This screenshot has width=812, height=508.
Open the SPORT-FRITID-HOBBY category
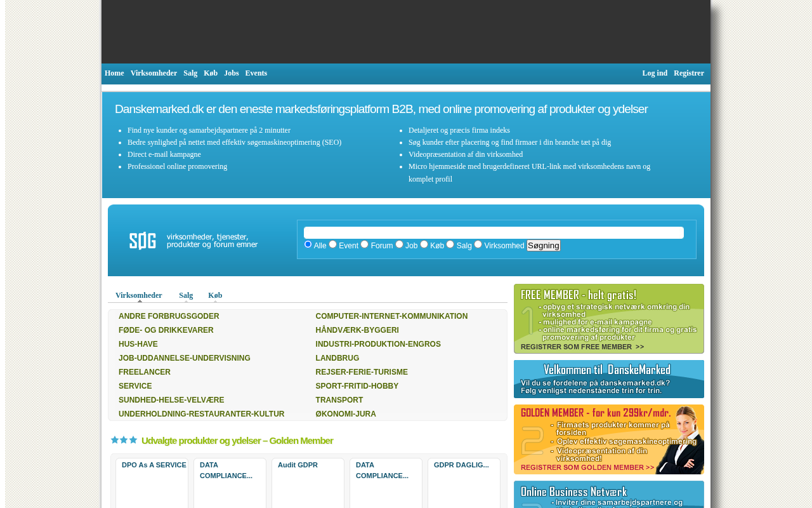pyautogui.click(x=357, y=386)
